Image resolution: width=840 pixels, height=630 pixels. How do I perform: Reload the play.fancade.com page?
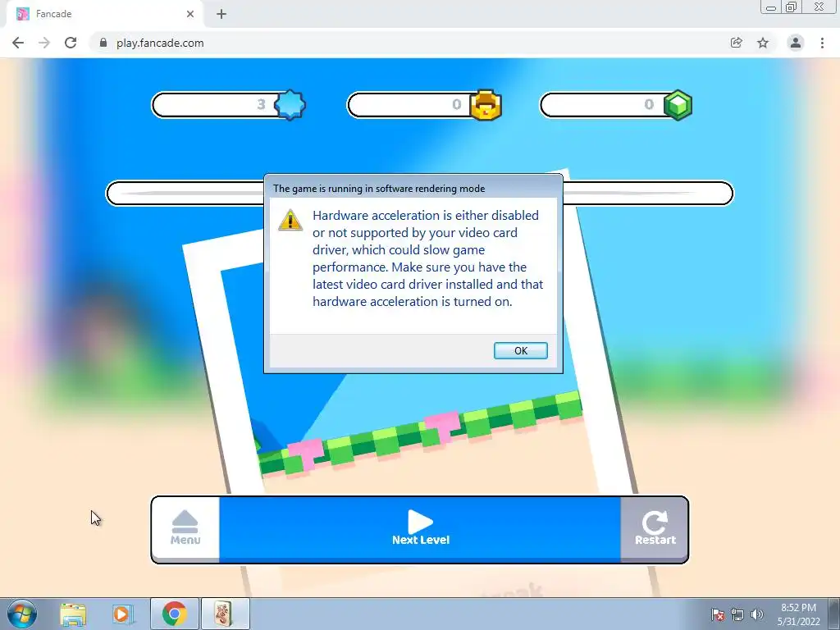(71, 43)
